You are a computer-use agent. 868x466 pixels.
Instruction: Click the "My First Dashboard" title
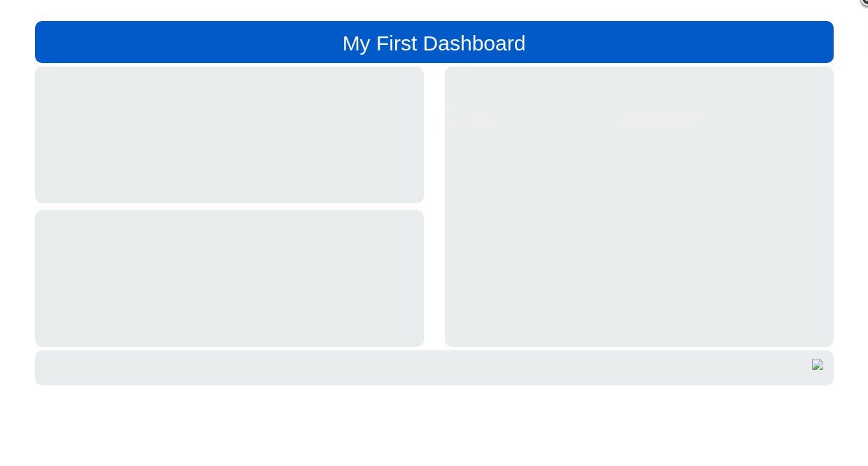[x=434, y=43]
